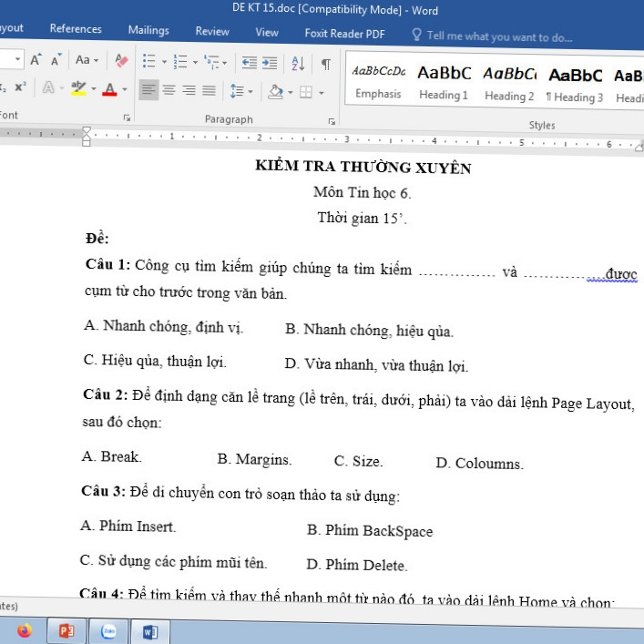Screen dimensions: 644x644
Task: Apply the Emphasis style
Action: coord(378,82)
